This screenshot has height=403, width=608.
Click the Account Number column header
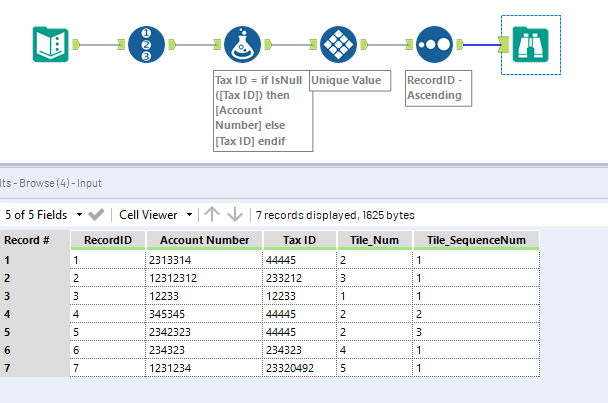(x=204, y=240)
